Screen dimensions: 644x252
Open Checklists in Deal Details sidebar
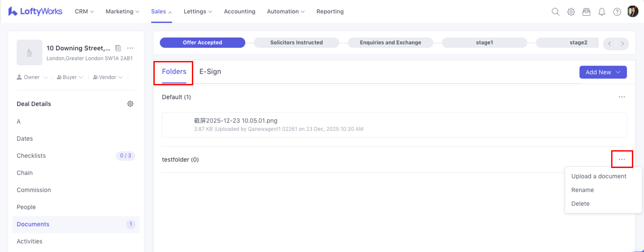point(31,156)
